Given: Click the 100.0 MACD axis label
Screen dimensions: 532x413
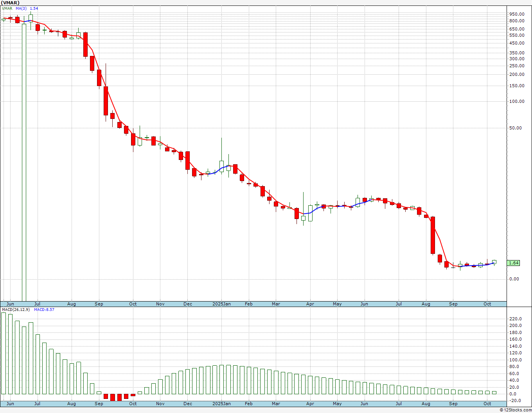Looking at the screenshot, I should [515, 360].
